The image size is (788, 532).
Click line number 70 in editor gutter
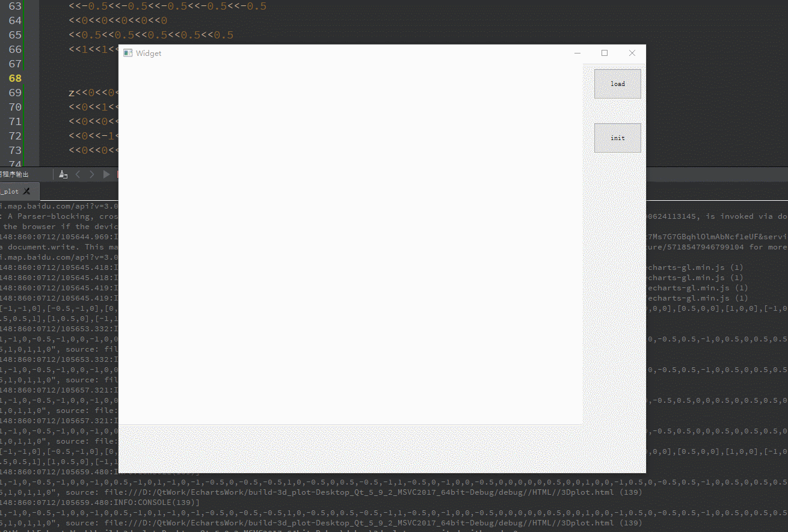click(x=15, y=107)
